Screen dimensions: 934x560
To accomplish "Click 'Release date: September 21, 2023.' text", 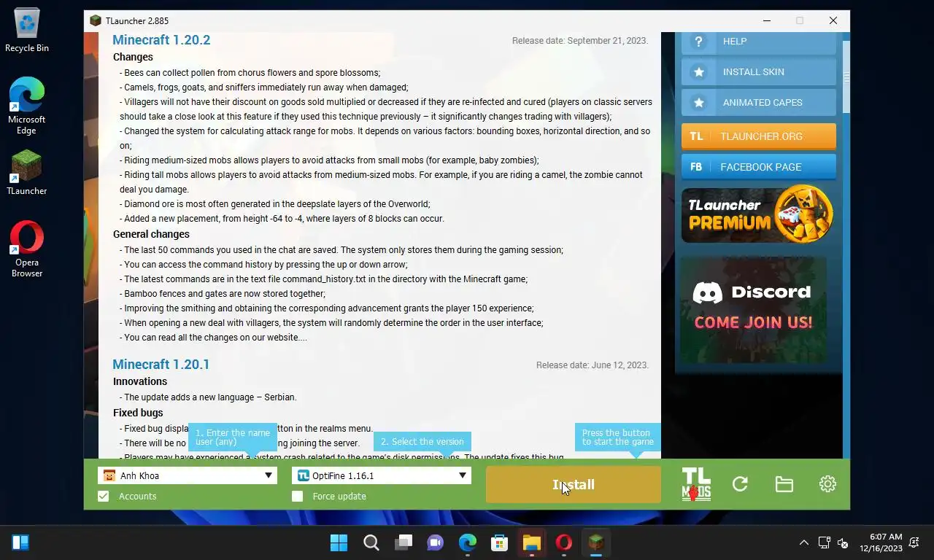I will (x=580, y=41).
